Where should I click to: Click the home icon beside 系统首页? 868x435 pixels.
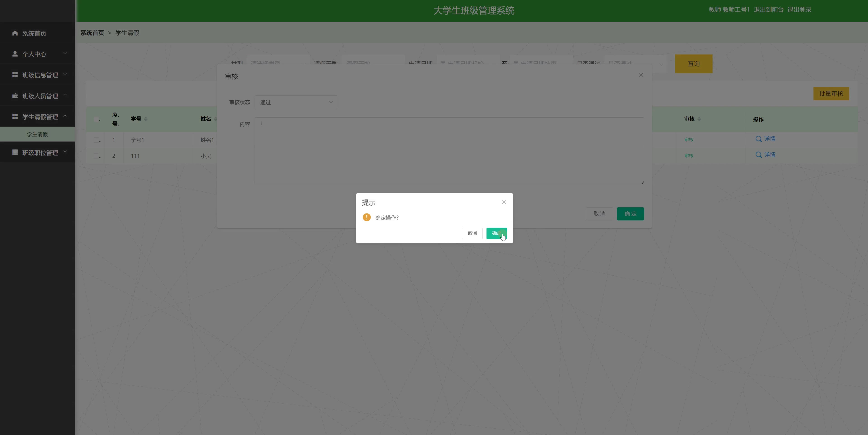pos(15,33)
